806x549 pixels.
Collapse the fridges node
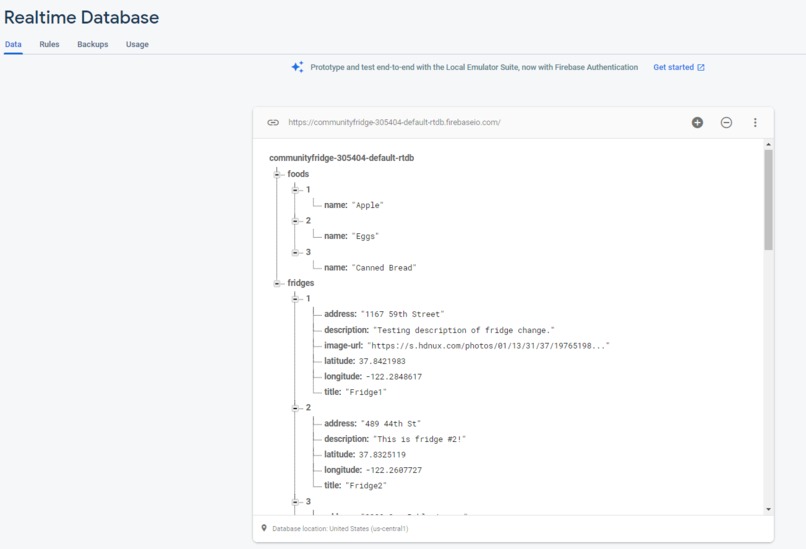pyautogui.click(x=277, y=283)
